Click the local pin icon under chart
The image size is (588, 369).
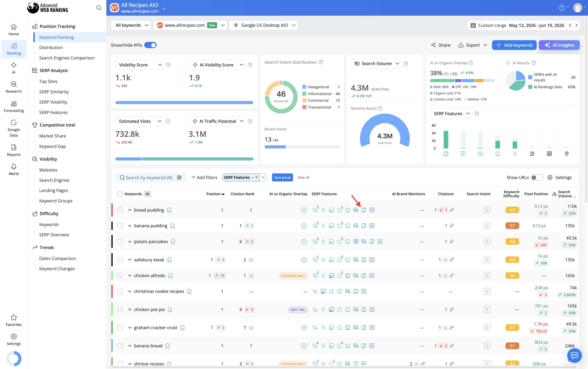(x=567, y=154)
